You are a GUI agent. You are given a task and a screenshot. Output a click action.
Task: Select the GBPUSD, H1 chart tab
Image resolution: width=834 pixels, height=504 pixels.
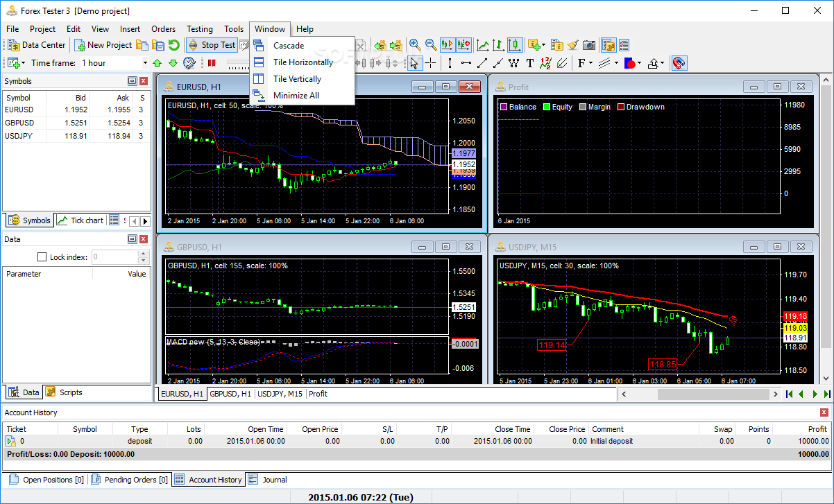(230, 394)
